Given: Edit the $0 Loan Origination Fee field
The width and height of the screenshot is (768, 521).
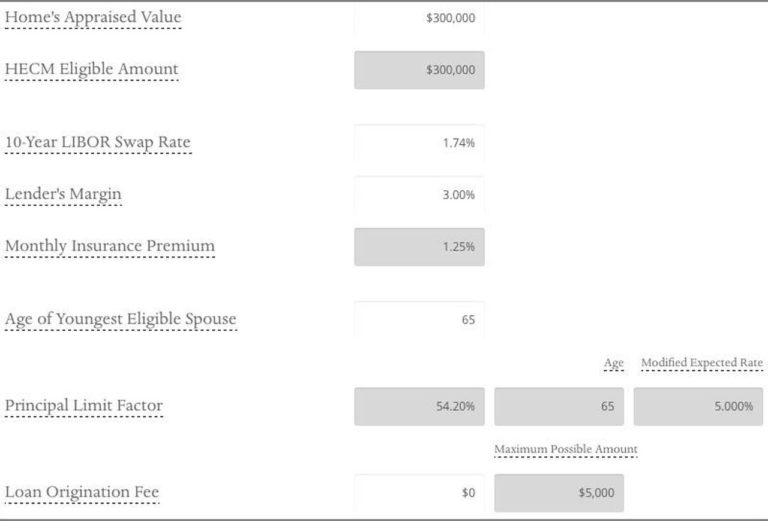Looking at the screenshot, I should (419, 493).
